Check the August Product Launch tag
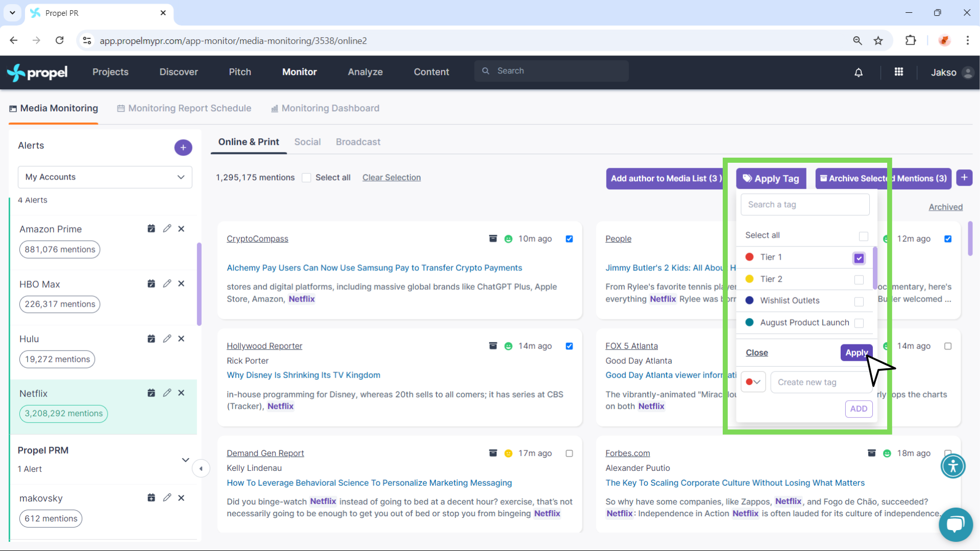980x551 pixels. [859, 323]
